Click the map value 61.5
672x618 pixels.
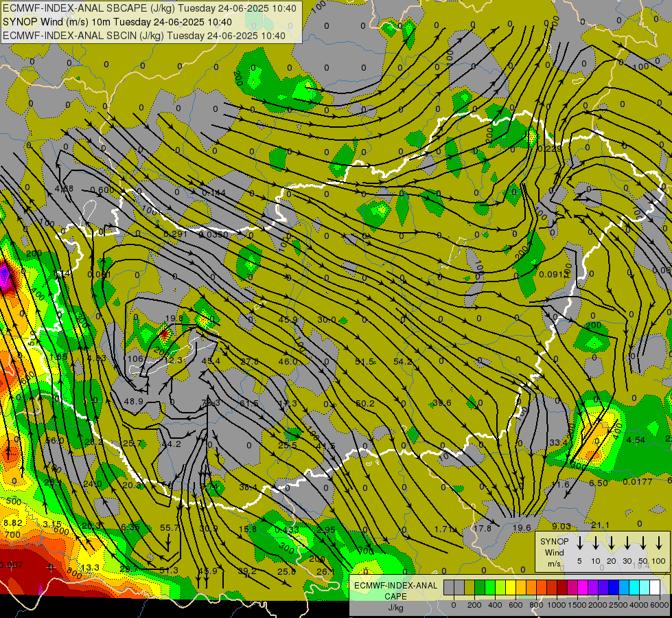(x=249, y=404)
